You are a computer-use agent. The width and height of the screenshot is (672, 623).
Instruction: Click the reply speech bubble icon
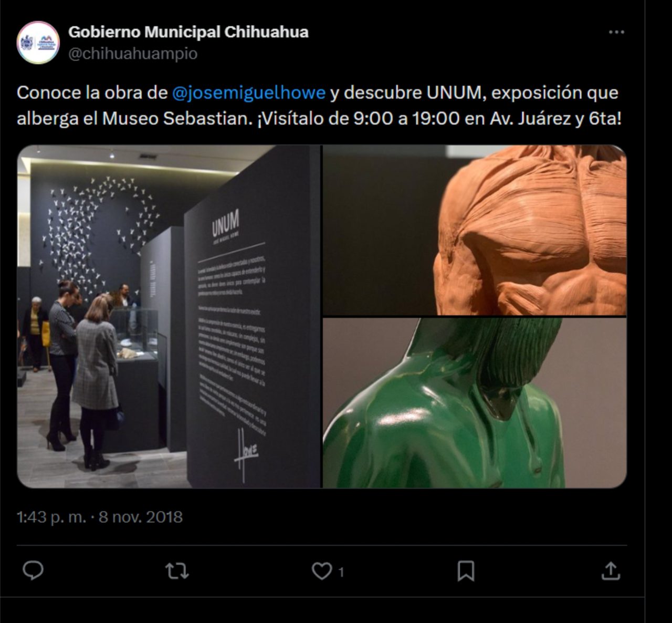click(33, 571)
